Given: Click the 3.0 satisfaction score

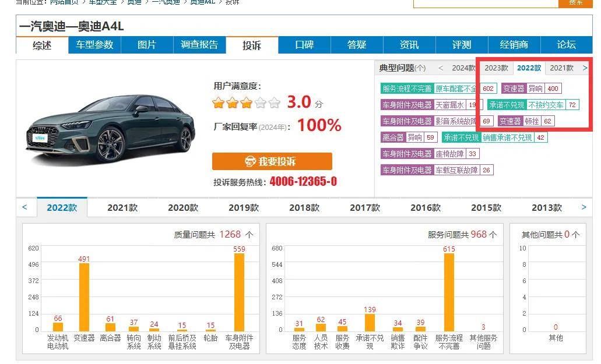Looking at the screenshot, I should coord(299,102).
